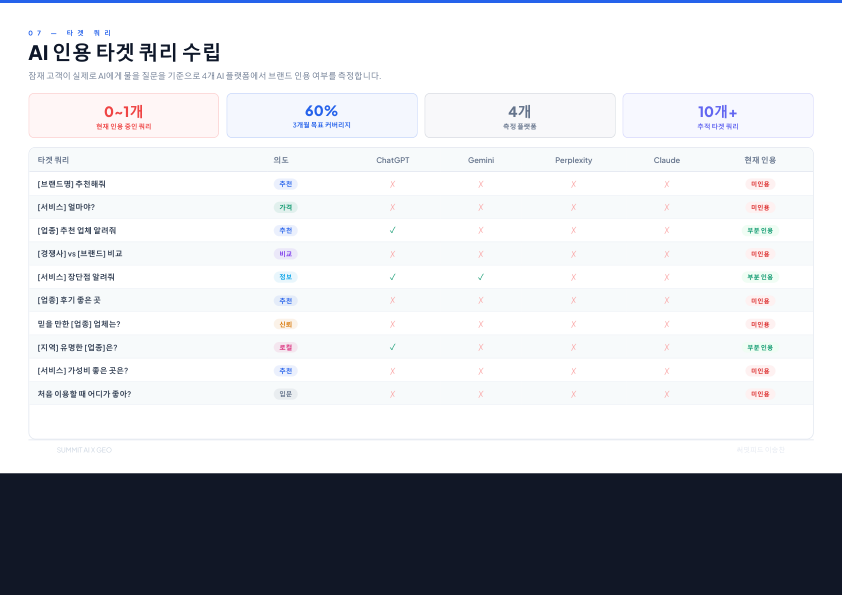This screenshot has width=842, height=595.
Task: Select the '[서비스] 얼마야?' query text
Action: pyautogui.click(x=66, y=207)
